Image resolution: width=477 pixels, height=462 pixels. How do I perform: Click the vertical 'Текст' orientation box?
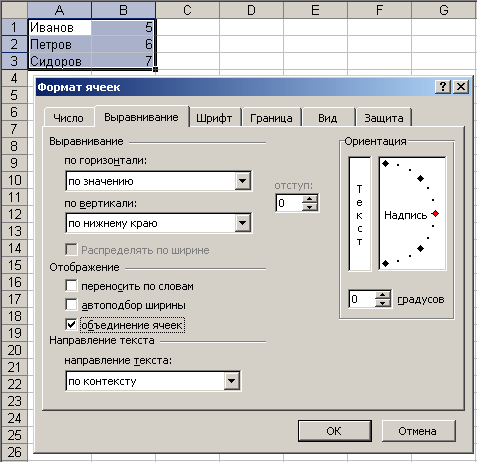(x=360, y=214)
